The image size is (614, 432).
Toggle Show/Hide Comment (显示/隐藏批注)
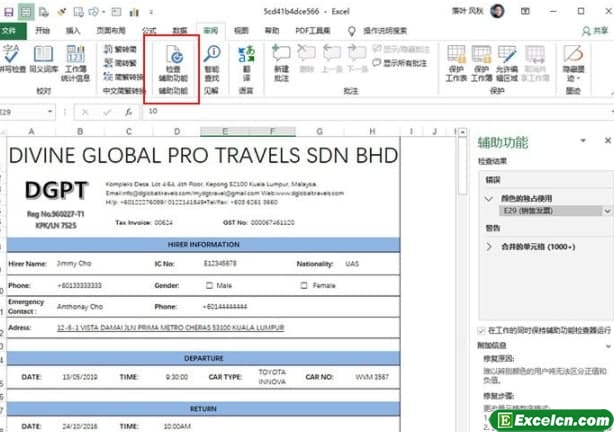[x=401, y=49]
